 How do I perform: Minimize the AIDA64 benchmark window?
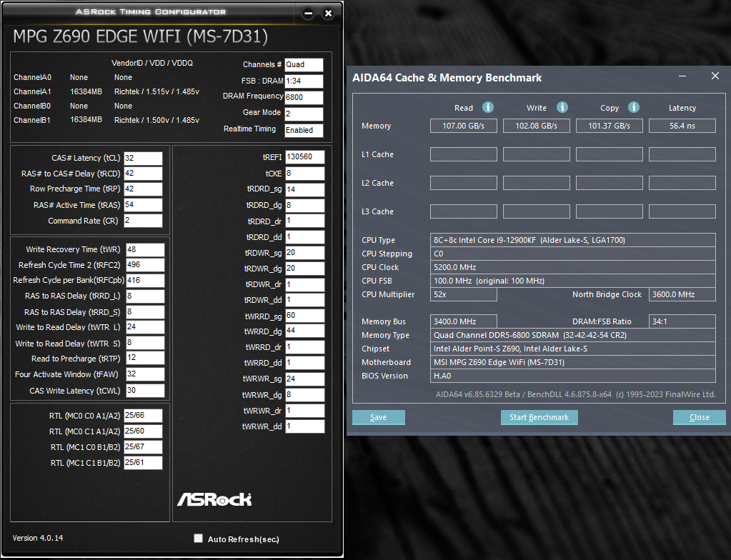[x=682, y=76]
